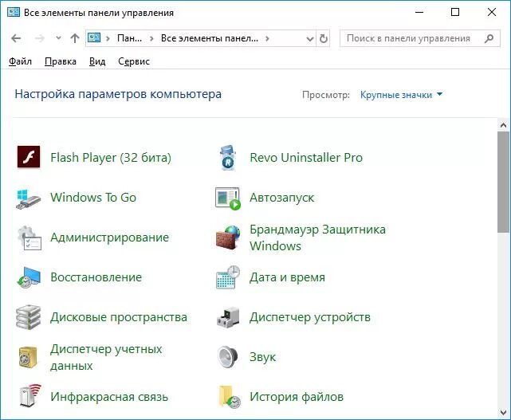
Task: Focus the Поиск в панели управления field
Action: point(420,38)
